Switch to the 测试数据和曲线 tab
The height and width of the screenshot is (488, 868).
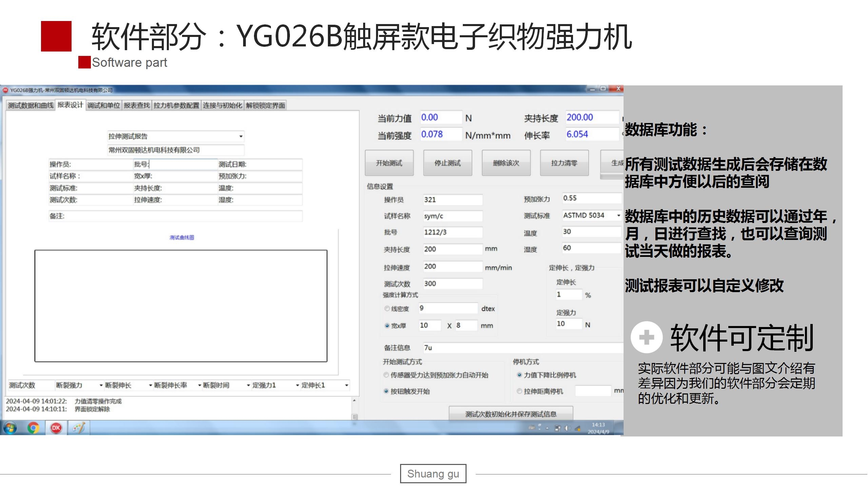click(31, 105)
